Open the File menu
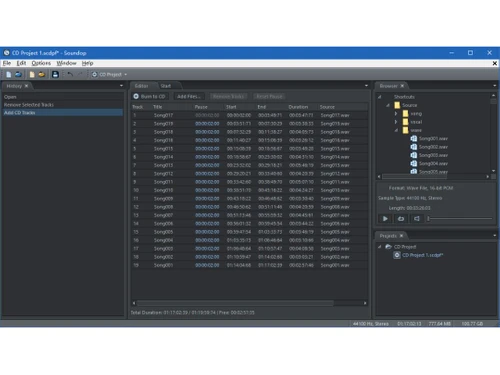This screenshot has width=500, height=375. (x=7, y=63)
